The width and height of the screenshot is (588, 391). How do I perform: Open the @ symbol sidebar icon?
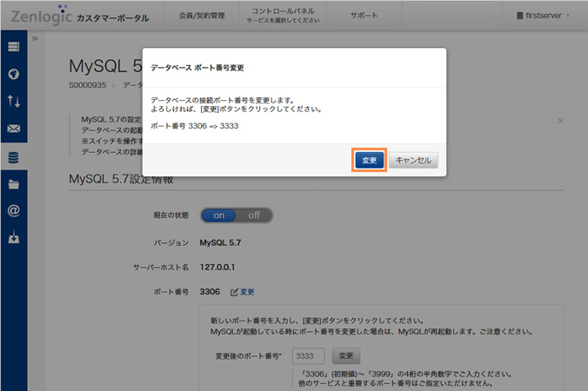14,210
